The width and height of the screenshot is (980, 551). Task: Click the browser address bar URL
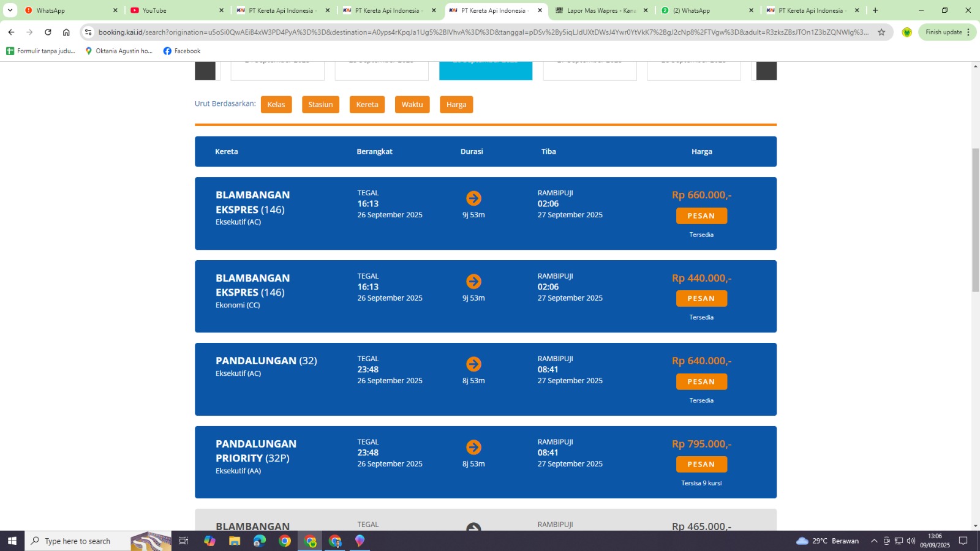click(x=483, y=32)
